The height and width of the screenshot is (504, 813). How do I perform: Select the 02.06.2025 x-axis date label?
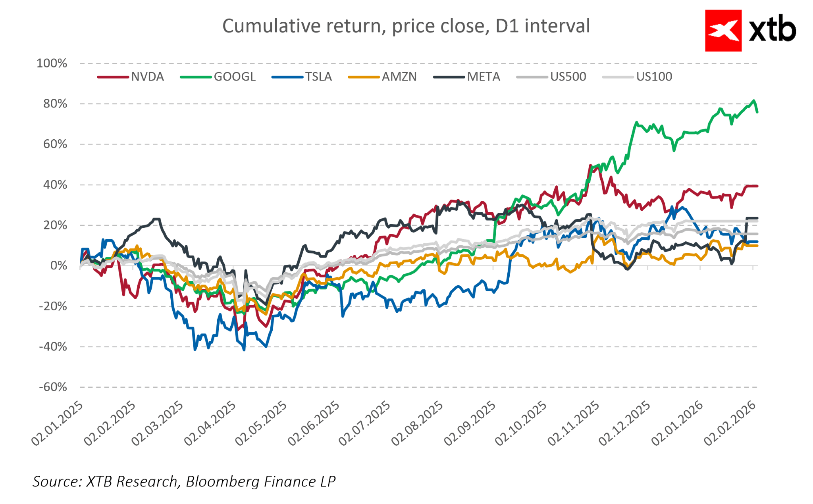[314, 423]
